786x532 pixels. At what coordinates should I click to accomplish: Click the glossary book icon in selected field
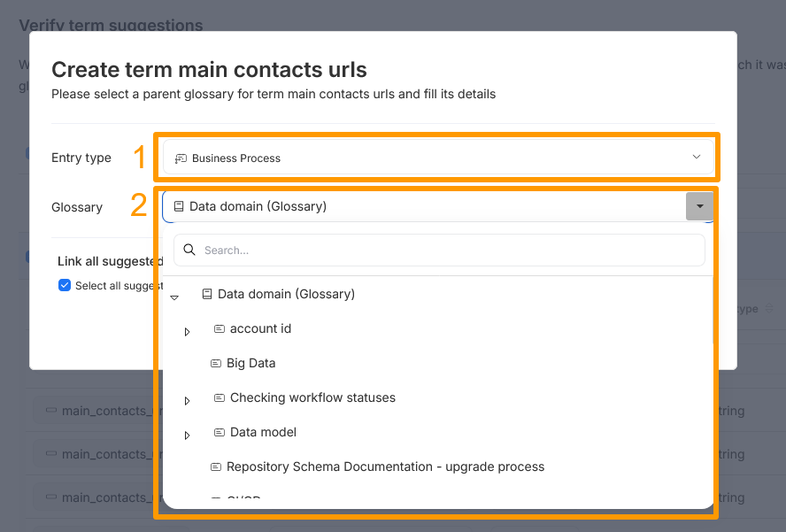[179, 206]
